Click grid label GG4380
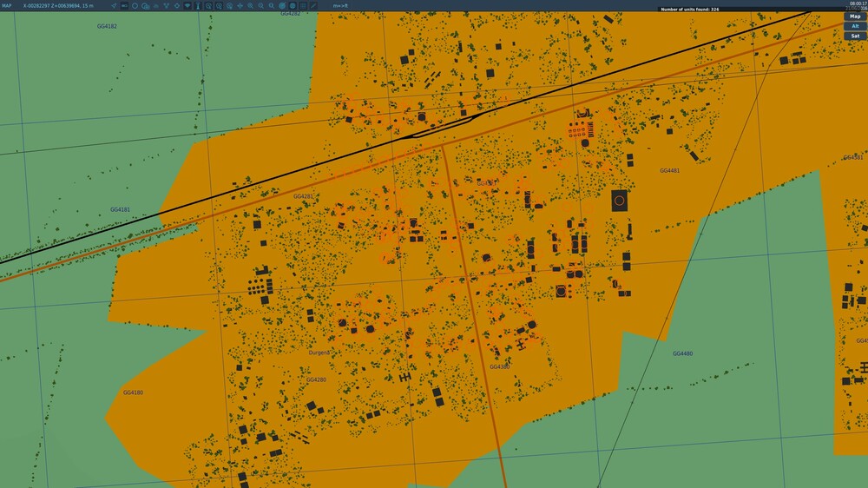Screen dimensions: 868x488 click(499, 366)
